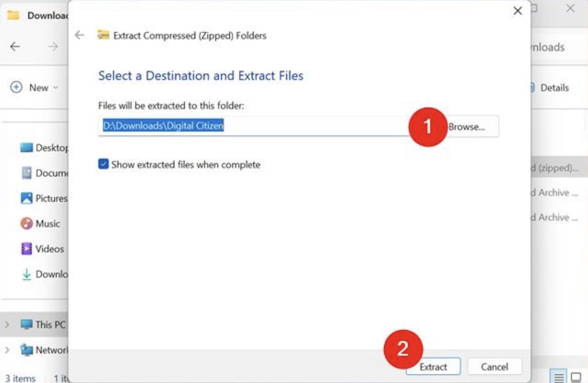This screenshot has height=383, width=588.
Task: Click the folder icon in File Explorer's title bar
Action: click(13, 15)
